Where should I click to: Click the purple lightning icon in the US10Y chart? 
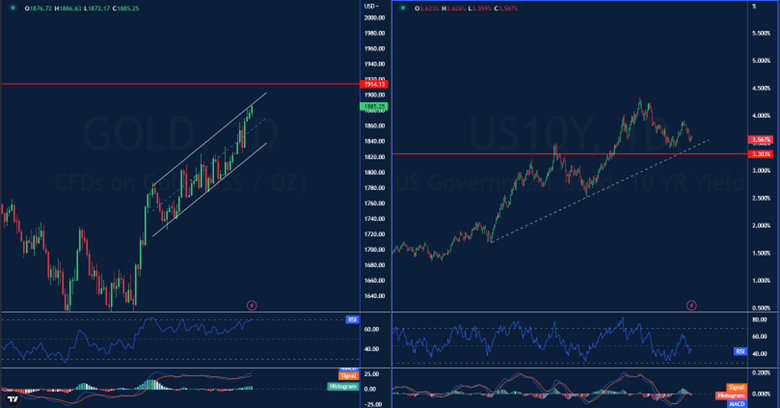click(x=691, y=305)
